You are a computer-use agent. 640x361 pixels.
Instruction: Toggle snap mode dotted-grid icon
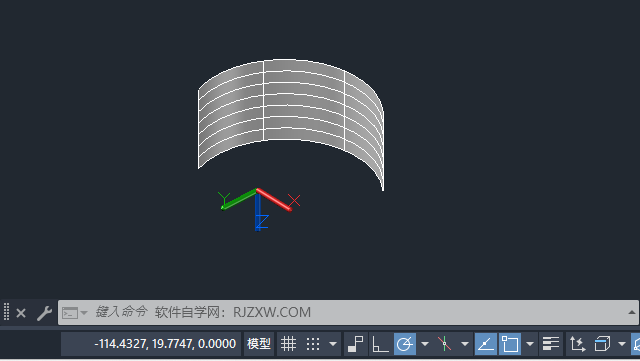313,344
